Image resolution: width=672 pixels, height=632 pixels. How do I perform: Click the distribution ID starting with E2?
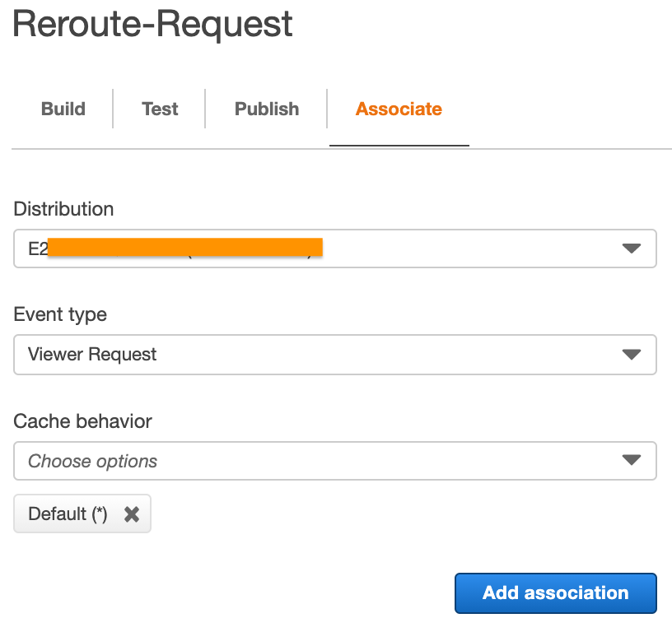click(x=38, y=249)
